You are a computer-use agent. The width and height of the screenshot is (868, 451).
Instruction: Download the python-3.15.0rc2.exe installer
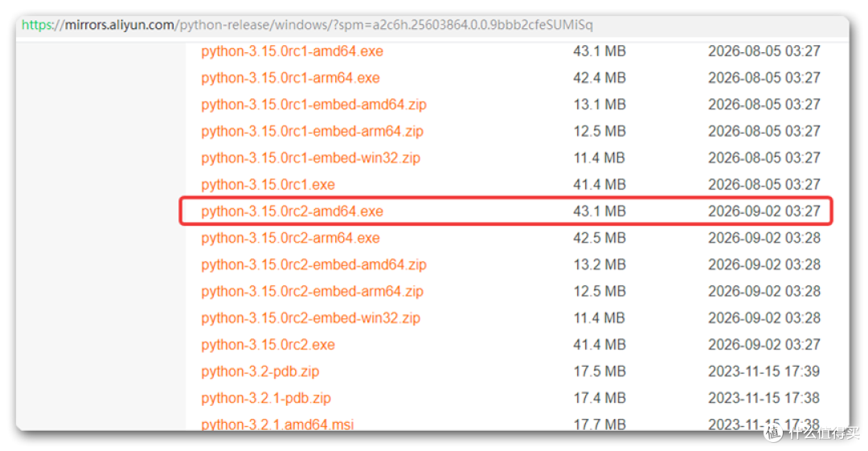[x=268, y=345]
